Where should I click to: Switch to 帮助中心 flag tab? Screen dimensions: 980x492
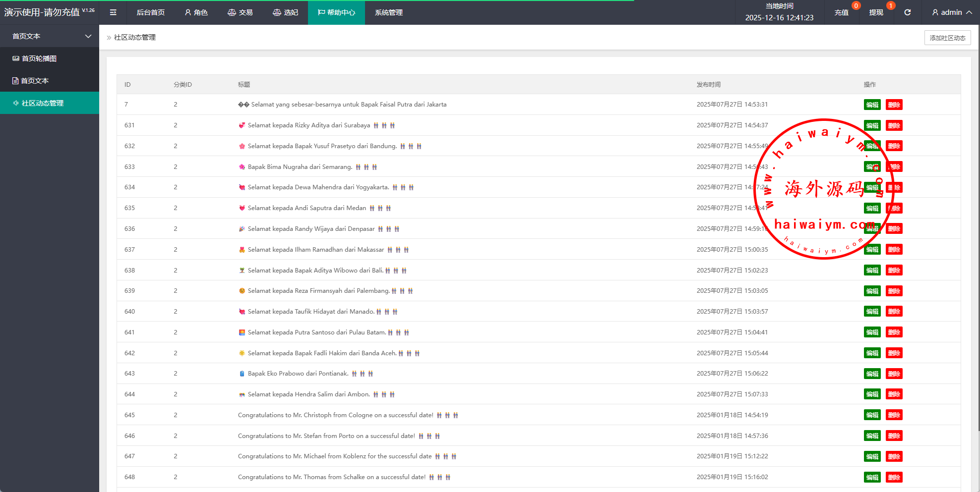click(x=336, y=12)
